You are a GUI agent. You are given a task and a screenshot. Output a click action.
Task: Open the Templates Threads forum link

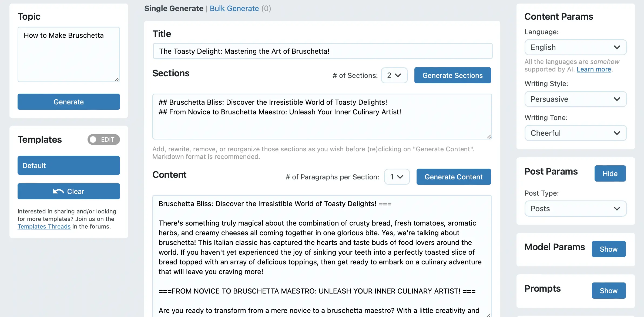[x=44, y=226]
